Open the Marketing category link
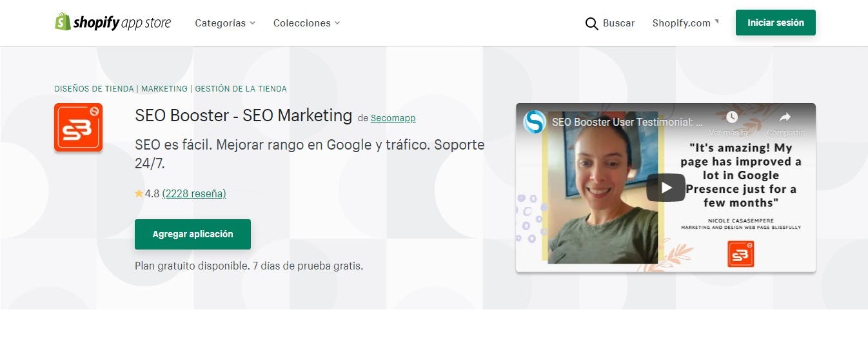This screenshot has width=868, height=343. tap(164, 89)
